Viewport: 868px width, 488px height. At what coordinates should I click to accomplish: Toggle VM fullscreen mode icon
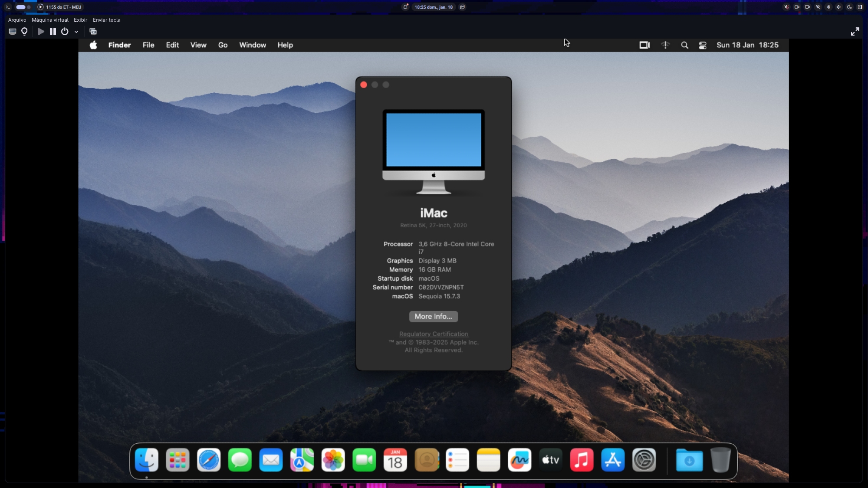855,32
